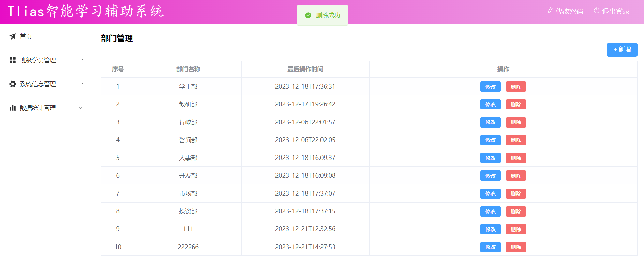Screen dimensions: 644x268
Task: Click timestamp 2023-12-06T22:02:05
Action: click(x=305, y=140)
